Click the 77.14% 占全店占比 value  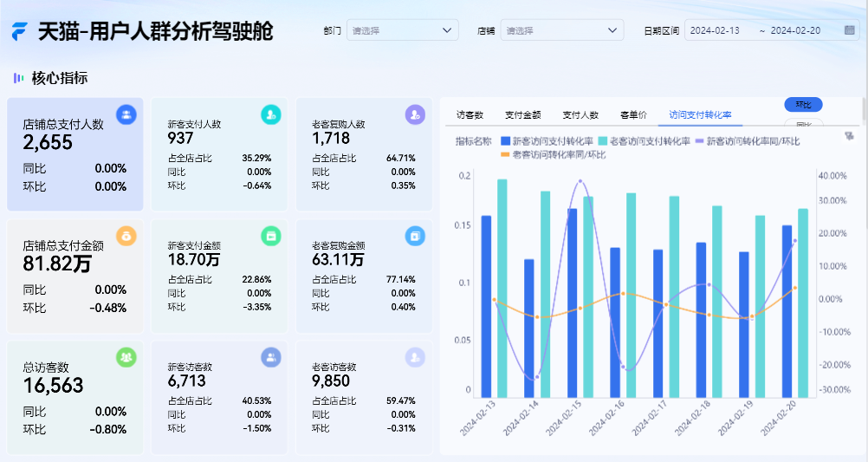pyautogui.click(x=401, y=280)
